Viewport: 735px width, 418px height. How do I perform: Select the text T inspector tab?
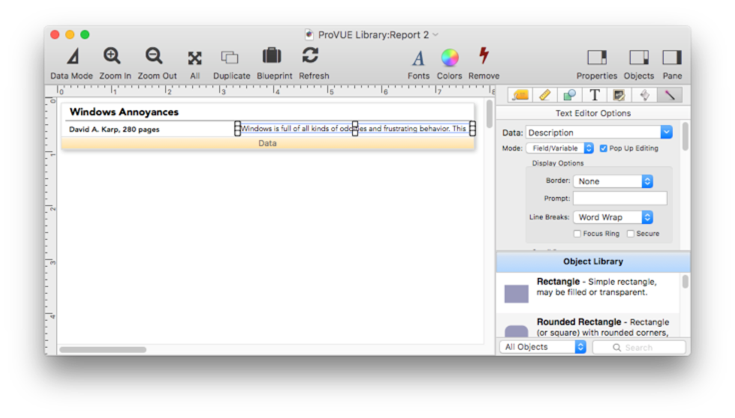(594, 95)
